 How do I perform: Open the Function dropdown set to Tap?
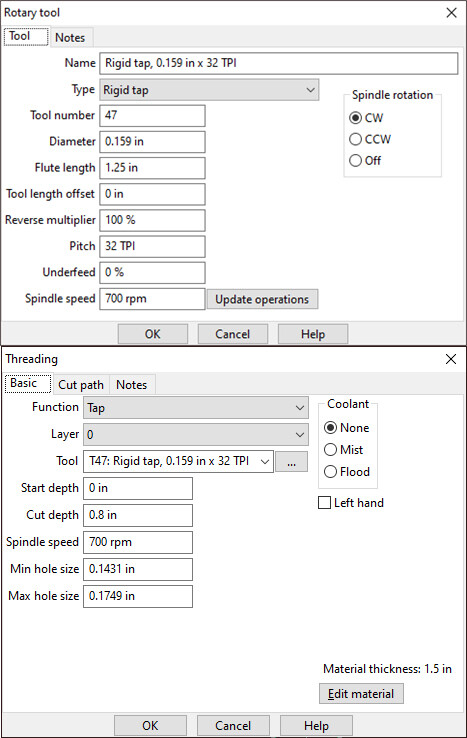tap(196, 408)
